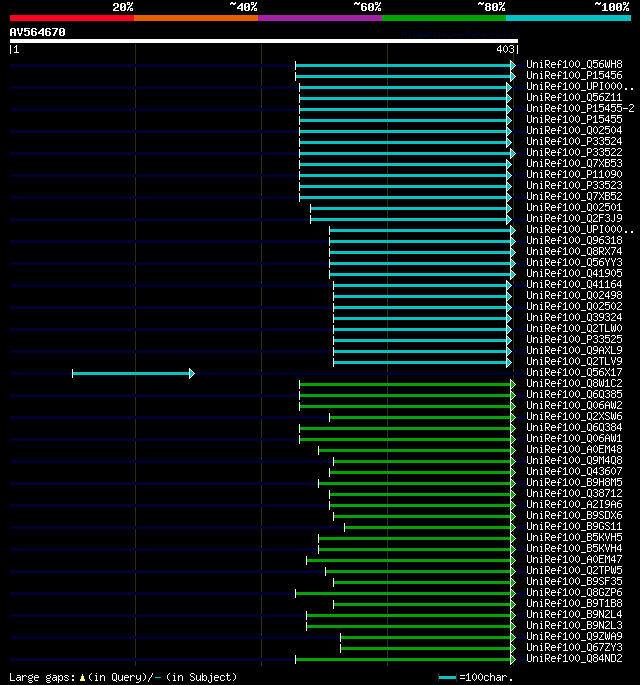Click the UniRef100_Q56WH8 hit label
The image size is (640, 685).
(x=574, y=65)
